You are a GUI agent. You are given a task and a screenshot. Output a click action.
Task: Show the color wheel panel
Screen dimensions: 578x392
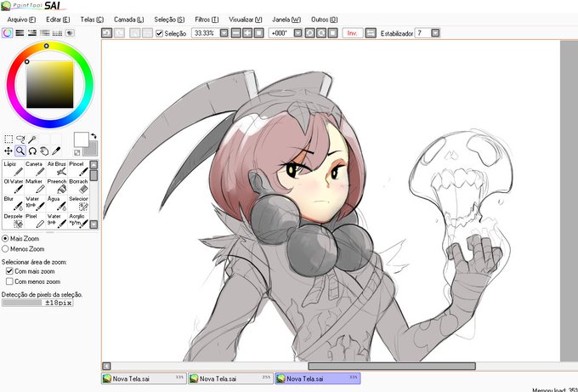click(8, 33)
